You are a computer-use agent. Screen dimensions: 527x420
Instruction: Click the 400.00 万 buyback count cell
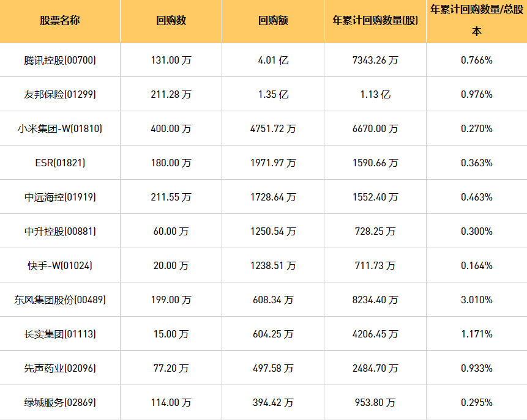(171, 128)
